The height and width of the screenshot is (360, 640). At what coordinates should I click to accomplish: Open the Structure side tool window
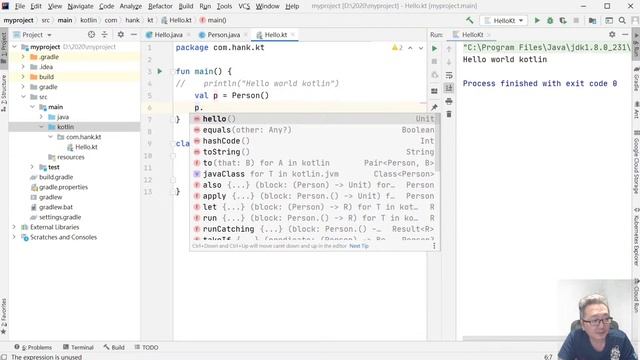pyautogui.click(x=4, y=93)
